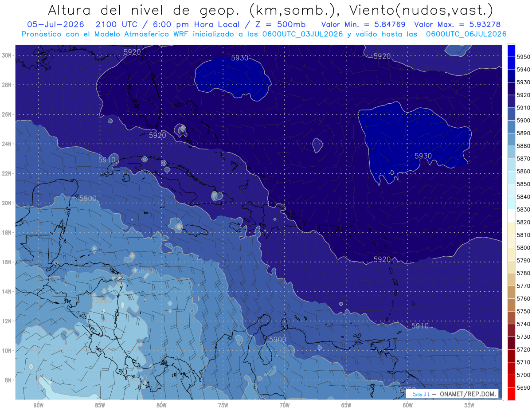Select the '55W' longitude axis label
Viewport: 532px width, 411px height.
[x=469, y=405]
